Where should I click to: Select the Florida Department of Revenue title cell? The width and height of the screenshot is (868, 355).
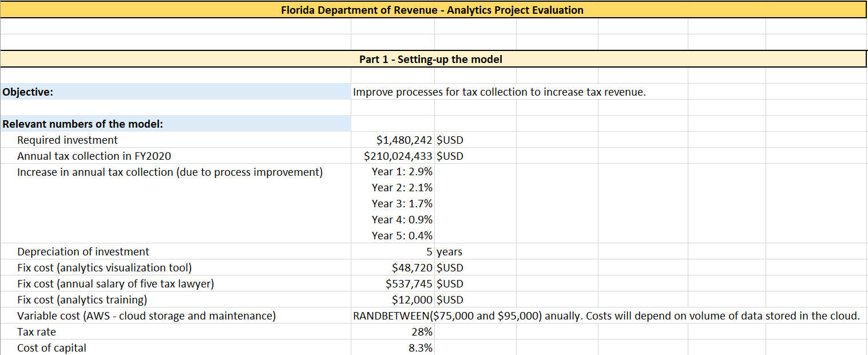click(433, 10)
